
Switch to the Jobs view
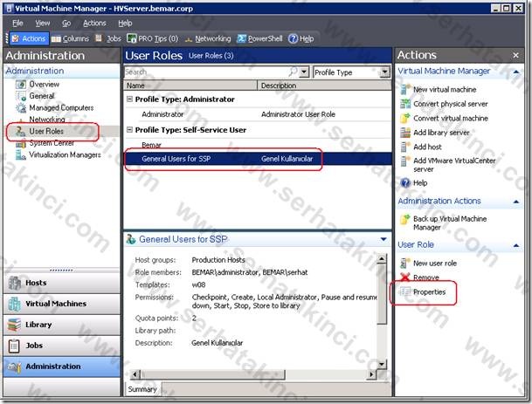[x=62, y=346]
